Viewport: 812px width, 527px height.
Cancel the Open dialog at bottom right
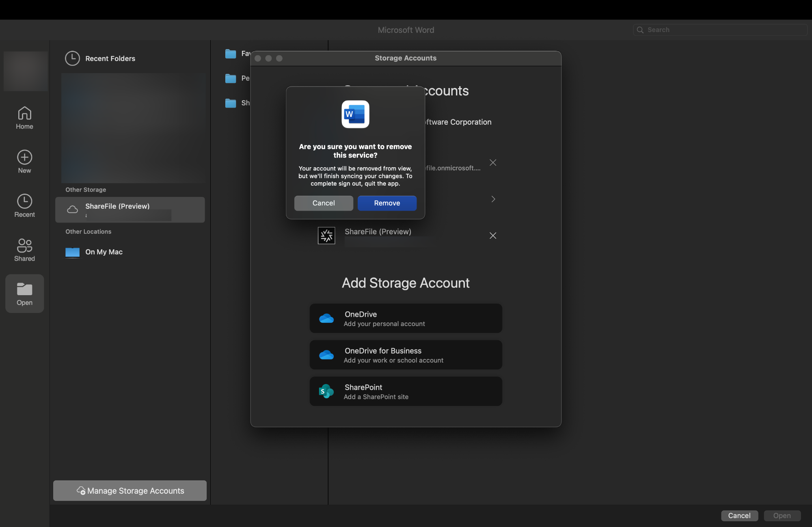pos(739,516)
